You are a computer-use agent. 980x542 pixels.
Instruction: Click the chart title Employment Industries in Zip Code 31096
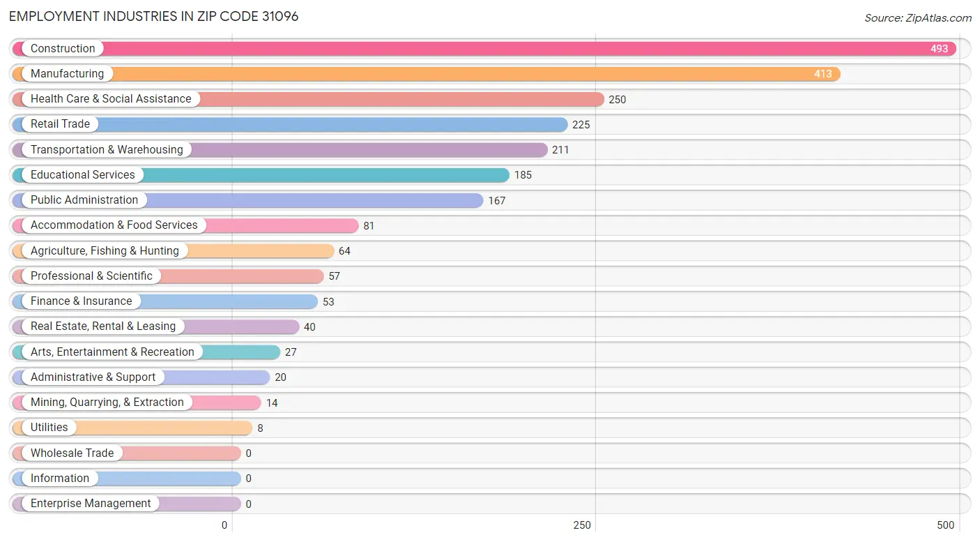coord(154,16)
